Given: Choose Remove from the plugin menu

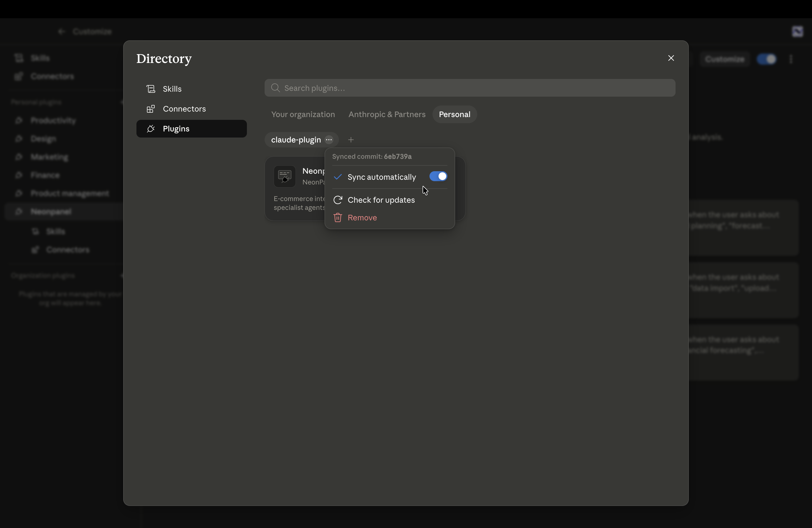Looking at the screenshot, I should pyautogui.click(x=390, y=218).
